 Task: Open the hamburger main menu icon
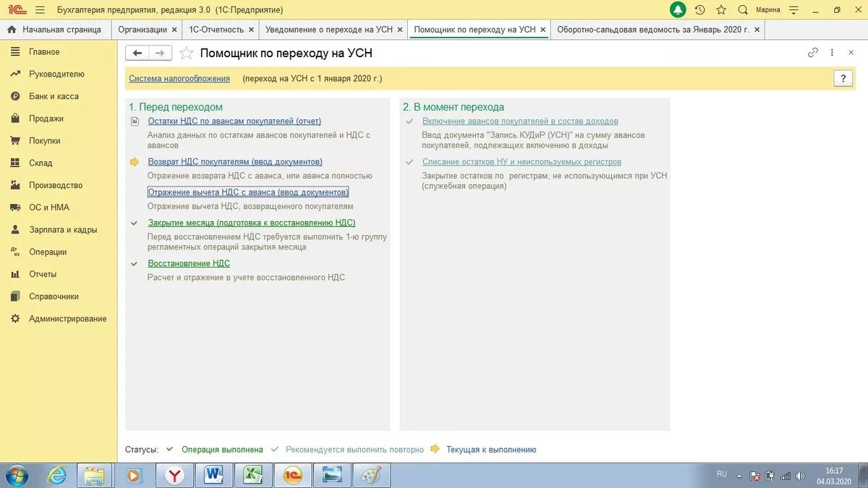point(40,9)
